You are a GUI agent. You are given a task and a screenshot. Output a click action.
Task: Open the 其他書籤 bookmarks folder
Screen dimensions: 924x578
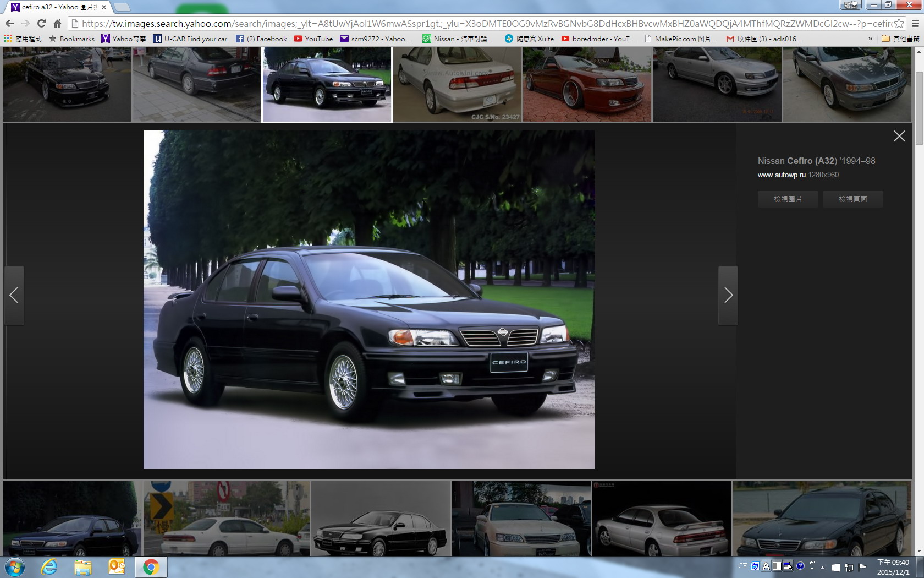click(x=900, y=39)
